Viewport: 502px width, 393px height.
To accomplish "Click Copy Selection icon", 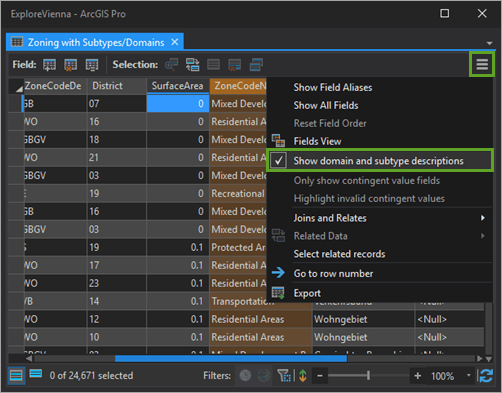I will pyautogui.click(x=256, y=64).
